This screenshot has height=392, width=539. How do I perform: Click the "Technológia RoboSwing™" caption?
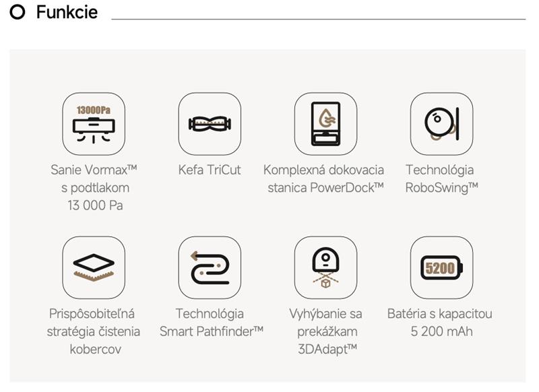(441, 178)
